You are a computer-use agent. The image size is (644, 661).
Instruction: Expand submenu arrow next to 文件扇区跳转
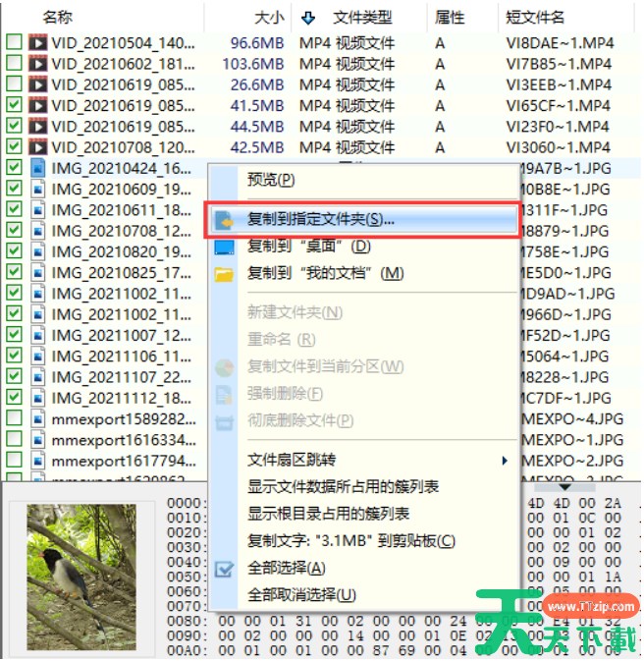pyautogui.click(x=505, y=461)
